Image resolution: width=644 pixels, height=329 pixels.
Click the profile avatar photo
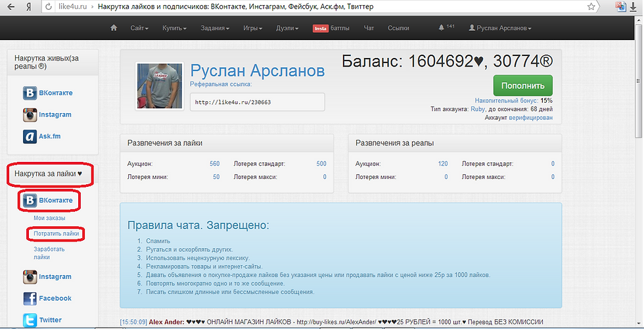pyautogui.click(x=159, y=86)
